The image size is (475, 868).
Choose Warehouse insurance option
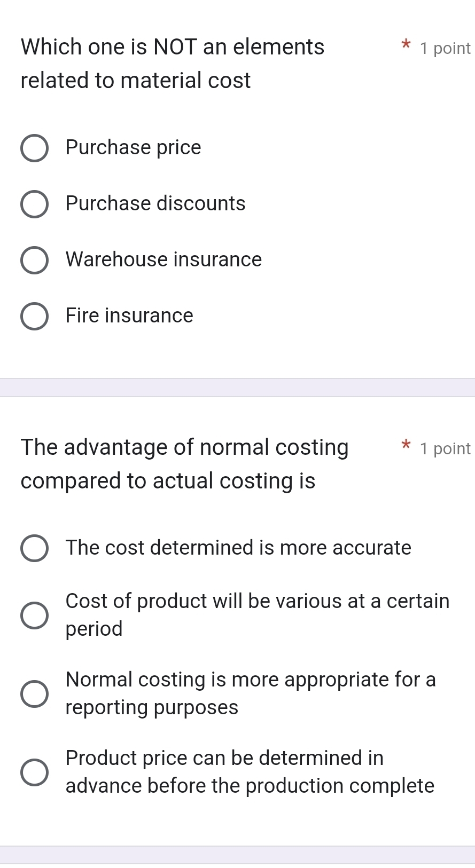(x=34, y=260)
